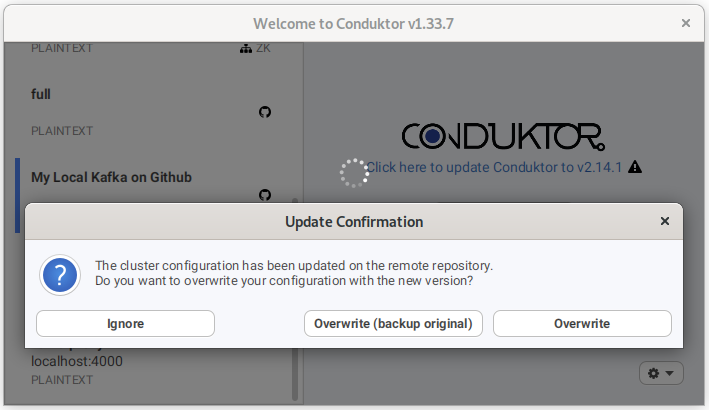The image size is (709, 410).
Task: Confirm with the plain Overwrite button
Action: (x=582, y=323)
